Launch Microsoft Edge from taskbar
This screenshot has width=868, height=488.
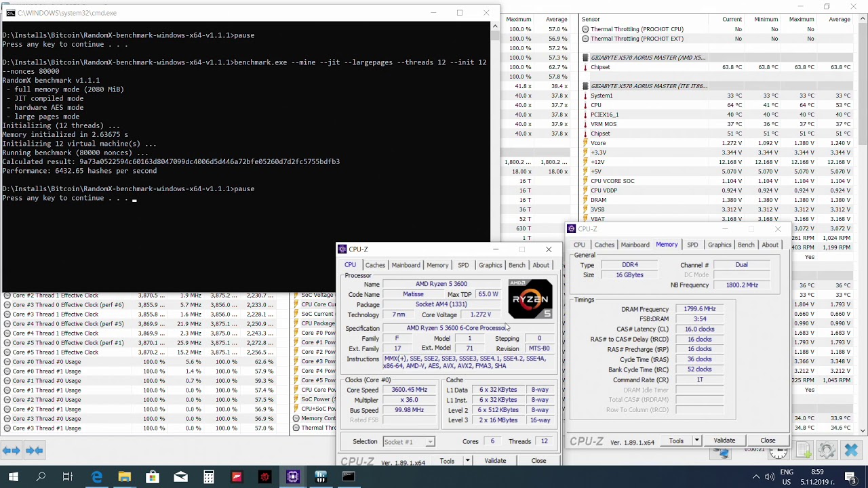pos(97,477)
